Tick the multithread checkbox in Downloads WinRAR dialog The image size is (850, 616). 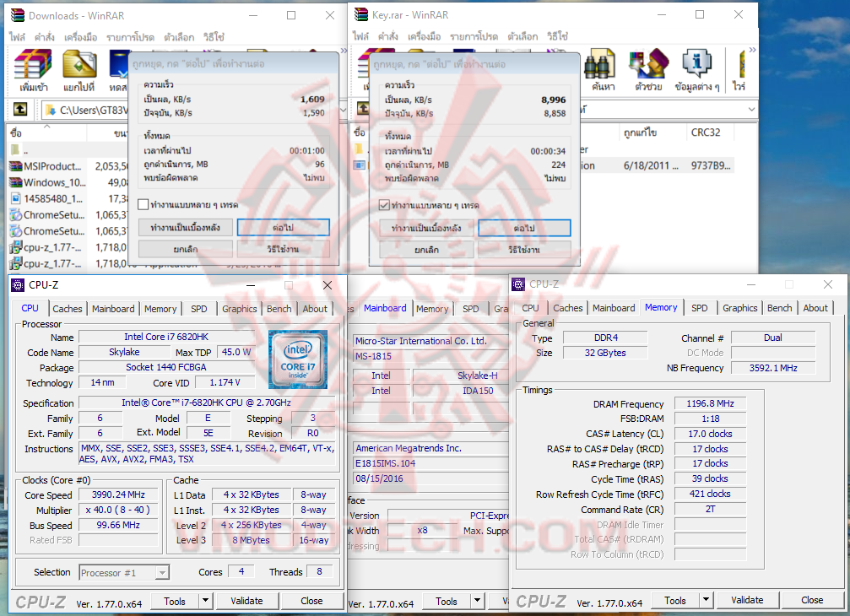143,204
